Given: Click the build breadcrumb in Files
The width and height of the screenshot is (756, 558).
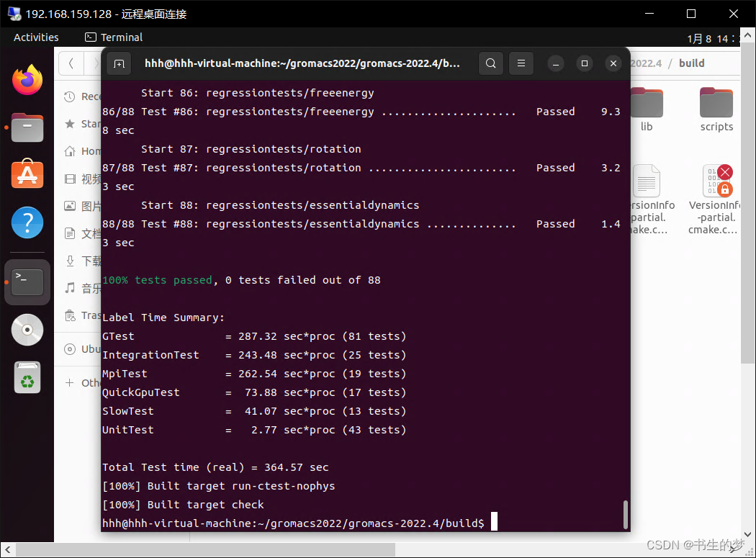Looking at the screenshot, I should click(x=691, y=63).
